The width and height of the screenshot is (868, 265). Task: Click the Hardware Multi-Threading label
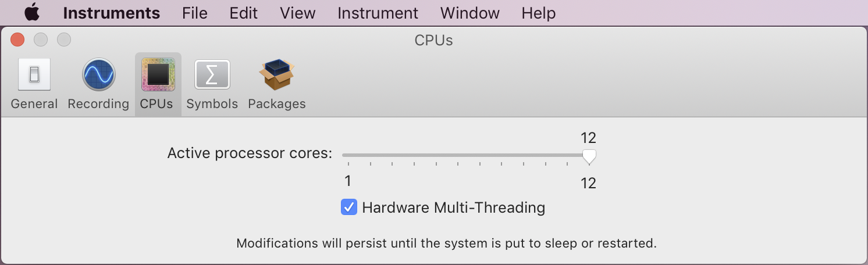[453, 207]
